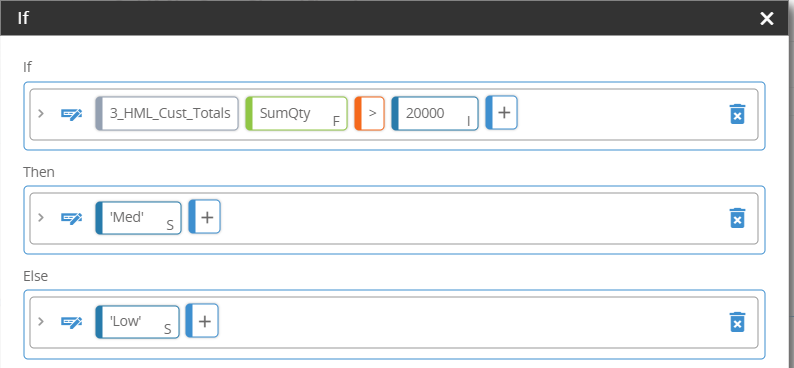The width and height of the screenshot is (794, 368).
Task: Edit the 20000 integer value
Action: click(x=435, y=113)
